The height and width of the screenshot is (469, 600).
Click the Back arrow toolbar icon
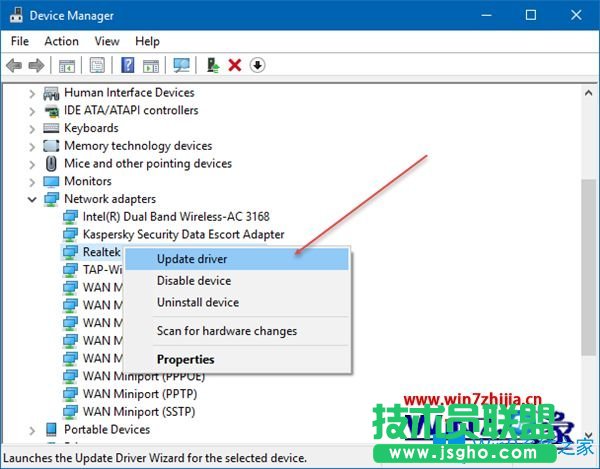coord(14,65)
